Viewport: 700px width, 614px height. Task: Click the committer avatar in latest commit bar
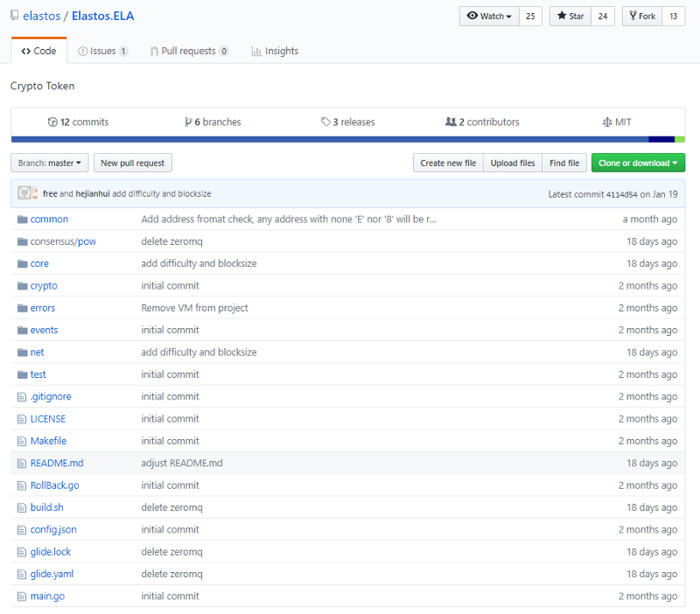coord(24,193)
